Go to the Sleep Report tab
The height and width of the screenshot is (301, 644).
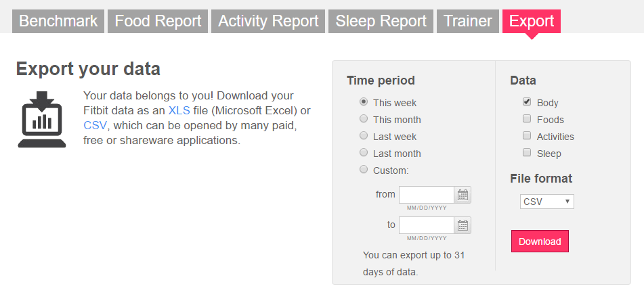pyautogui.click(x=381, y=21)
